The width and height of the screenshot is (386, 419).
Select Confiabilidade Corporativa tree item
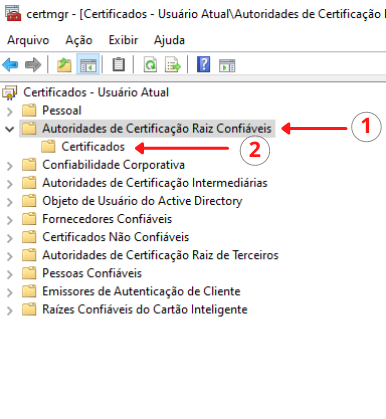tap(113, 165)
